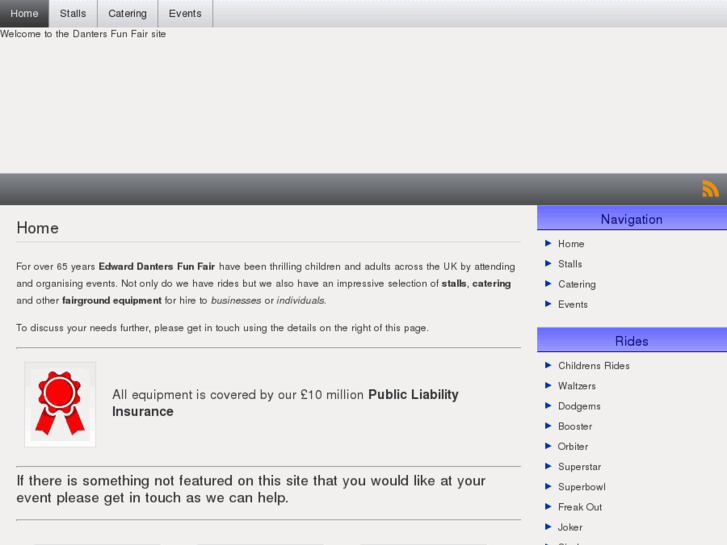
Task: Open the Freak Out ride link
Action: (580, 507)
